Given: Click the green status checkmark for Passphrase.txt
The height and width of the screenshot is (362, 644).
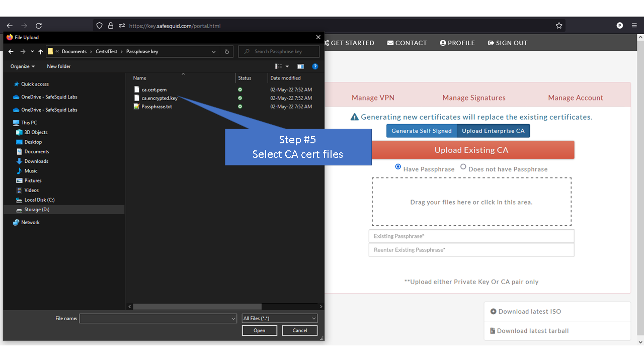Looking at the screenshot, I should click(x=239, y=106).
